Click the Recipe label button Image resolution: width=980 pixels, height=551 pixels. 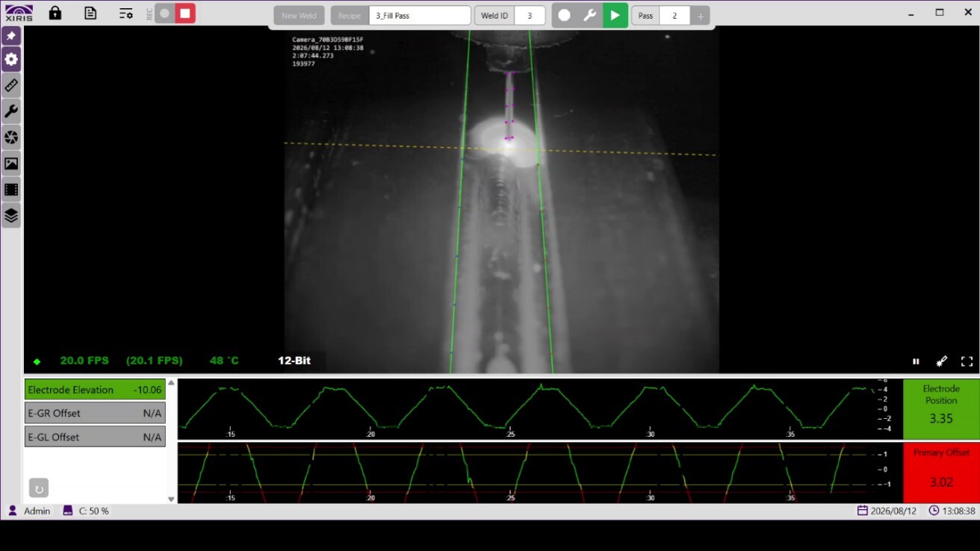click(350, 16)
